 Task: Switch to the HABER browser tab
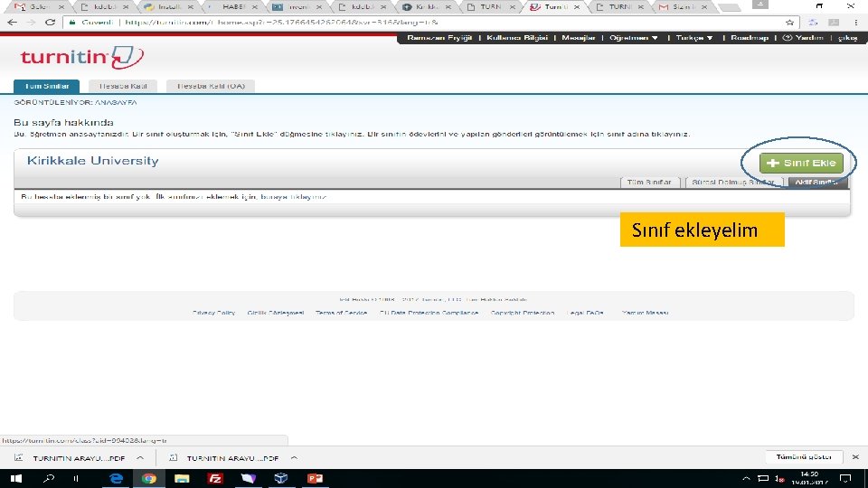pos(231,7)
